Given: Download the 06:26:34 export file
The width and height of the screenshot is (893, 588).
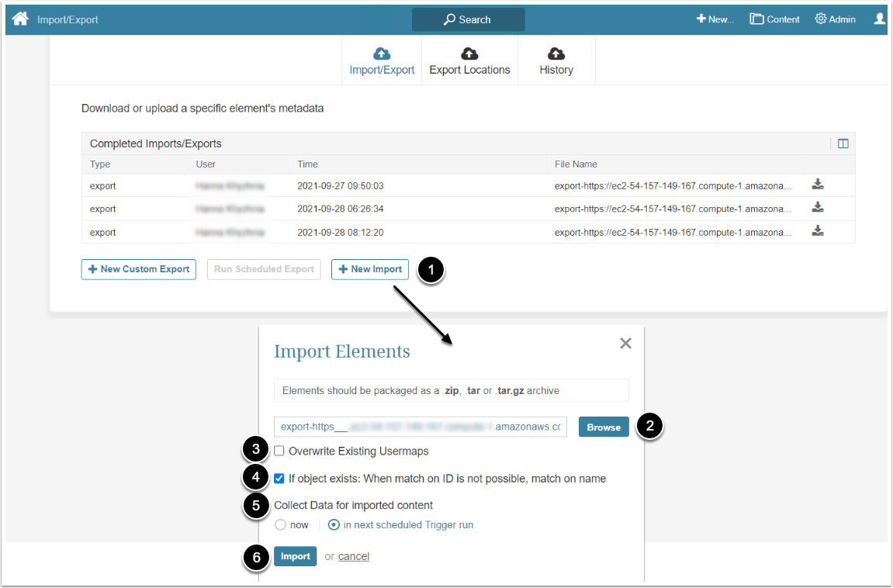Looking at the screenshot, I should point(817,207).
